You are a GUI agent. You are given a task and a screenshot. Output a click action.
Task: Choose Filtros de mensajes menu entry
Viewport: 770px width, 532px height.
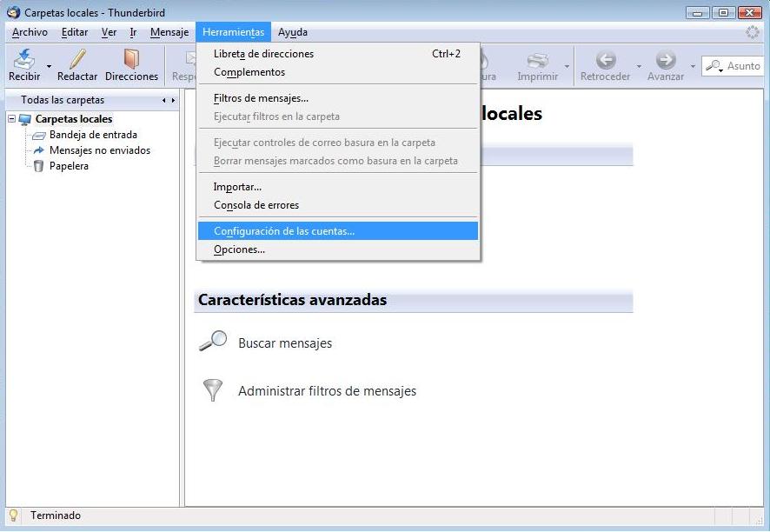338,98
